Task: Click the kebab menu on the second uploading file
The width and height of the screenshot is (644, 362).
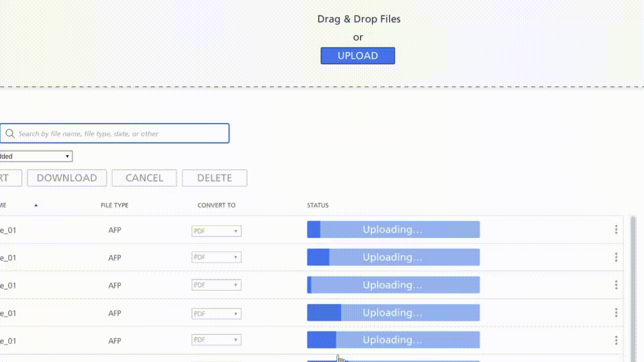Action: click(x=616, y=257)
